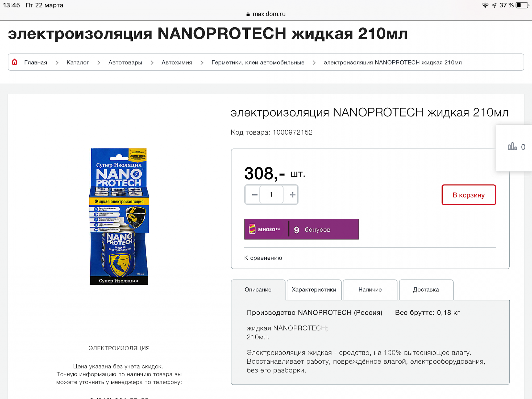This screenshot has height=399, width=532.
Task: Go to Герметики, клеи автомобильные breadcrumb
Action: click(x=258, y=63)
